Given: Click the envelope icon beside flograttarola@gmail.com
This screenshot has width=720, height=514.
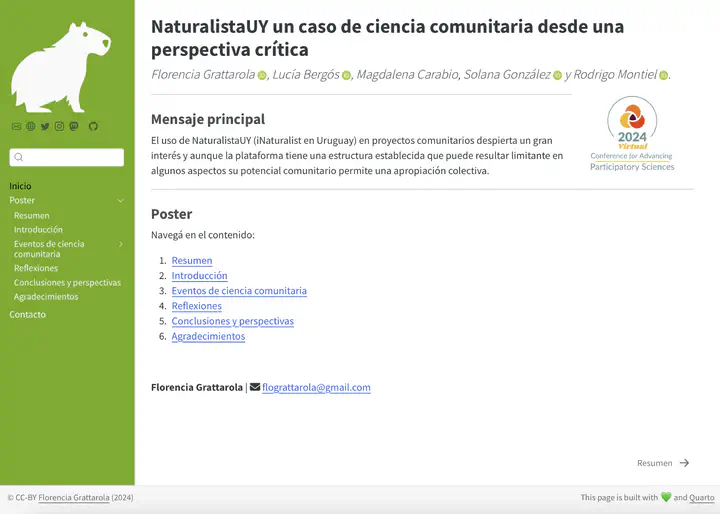Looking at the screenshot, I should click(x=255, y=387).
